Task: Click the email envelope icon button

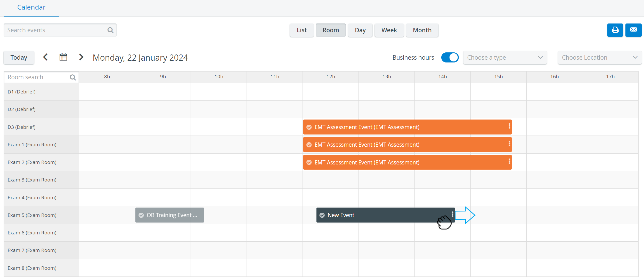Action: [633, 30]
